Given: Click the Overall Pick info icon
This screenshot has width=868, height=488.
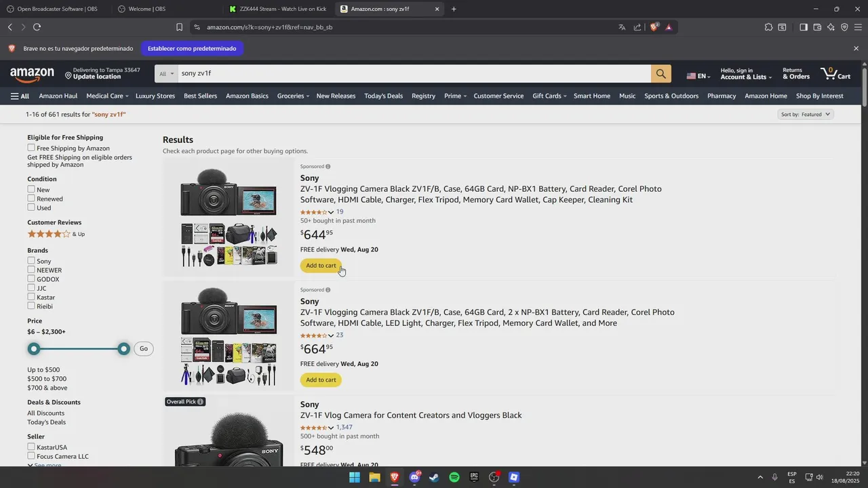Looking at the screenshot, I should [200, 402].
